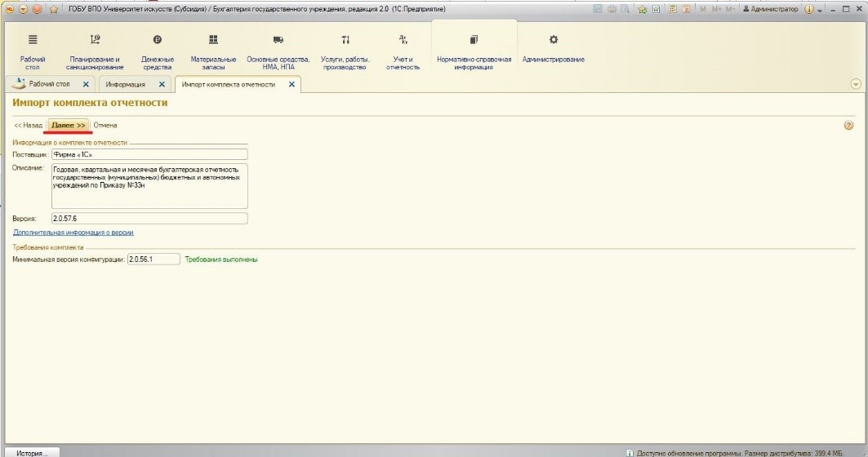
Task: Open Основные средства, НМА, НПА section
Action: coord(278,52)
